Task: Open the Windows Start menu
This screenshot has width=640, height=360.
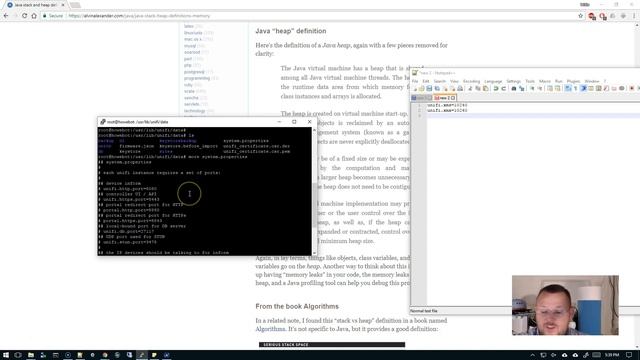Action: point(6,355)
